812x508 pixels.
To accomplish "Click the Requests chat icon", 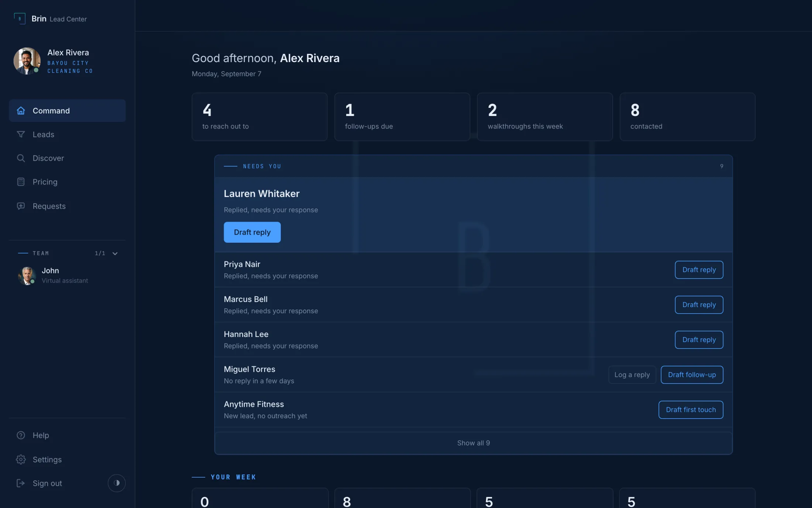I will point(21,206).
